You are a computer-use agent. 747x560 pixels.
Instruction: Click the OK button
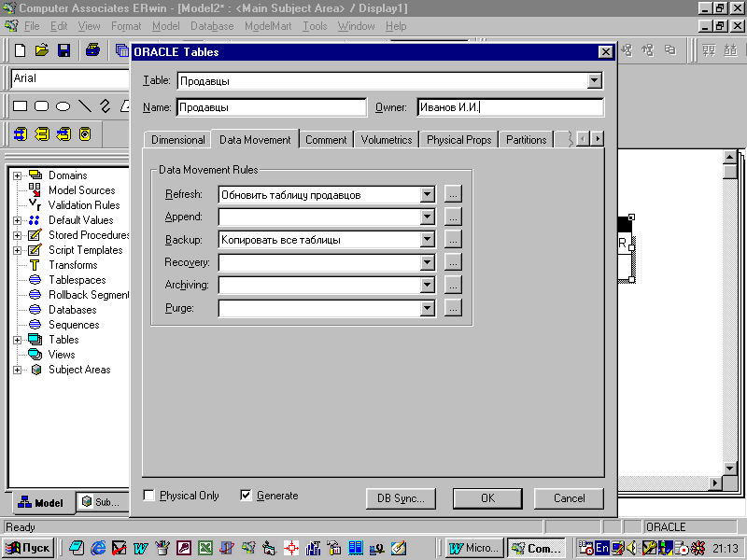[x=487, y=498]
